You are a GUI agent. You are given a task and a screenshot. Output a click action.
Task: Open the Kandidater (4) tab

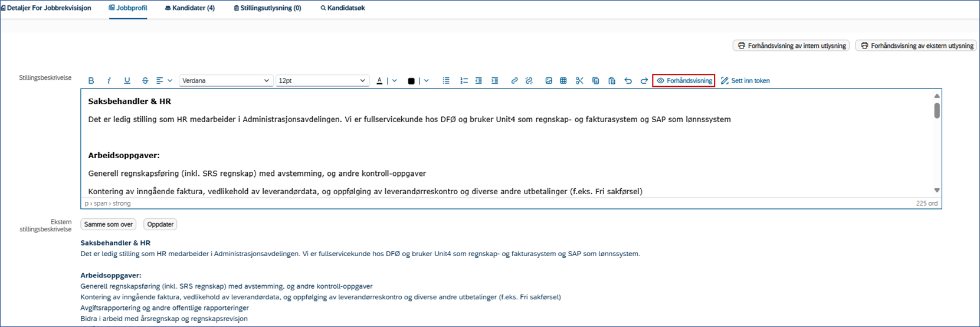(189, 8)
